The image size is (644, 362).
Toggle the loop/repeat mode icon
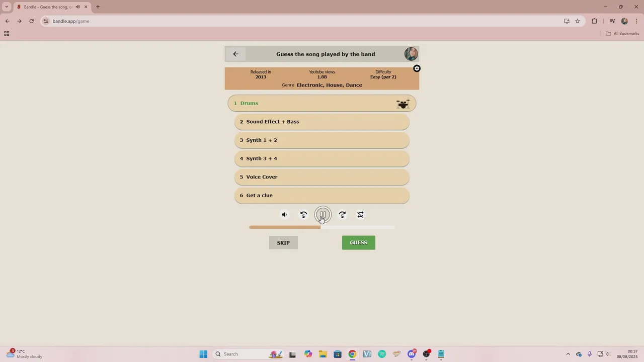tap(360, 215)
